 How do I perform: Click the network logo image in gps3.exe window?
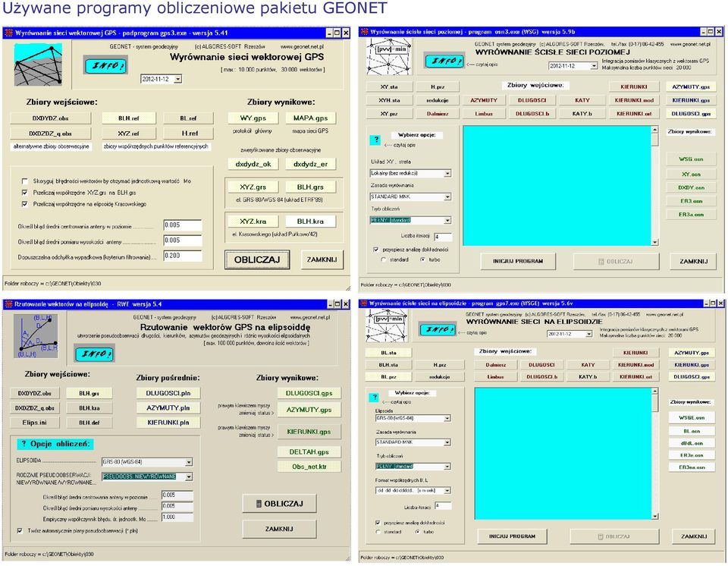(x=38, y=64)
